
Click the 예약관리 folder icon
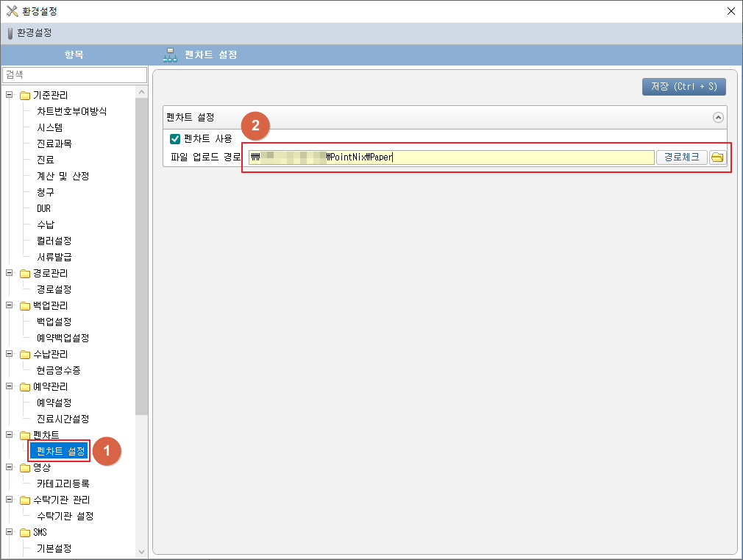click(25, 386)
